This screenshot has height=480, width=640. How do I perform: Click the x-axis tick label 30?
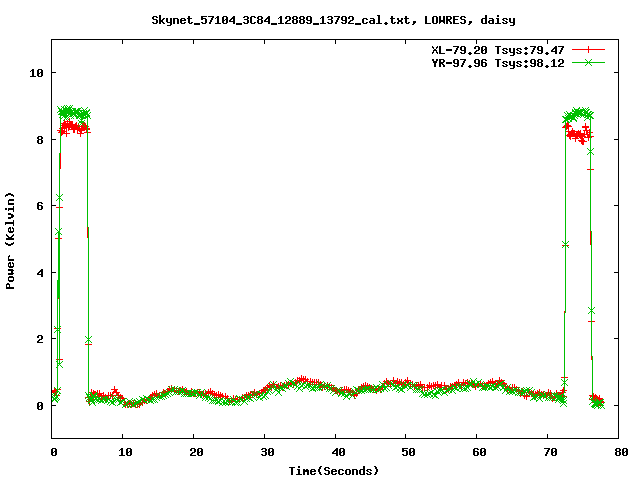(x=265, y=452)
